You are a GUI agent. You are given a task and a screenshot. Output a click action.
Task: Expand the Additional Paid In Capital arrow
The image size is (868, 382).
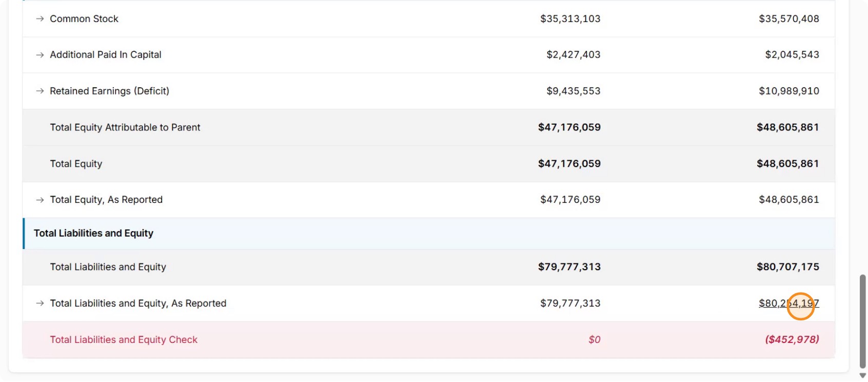(40, 55)
